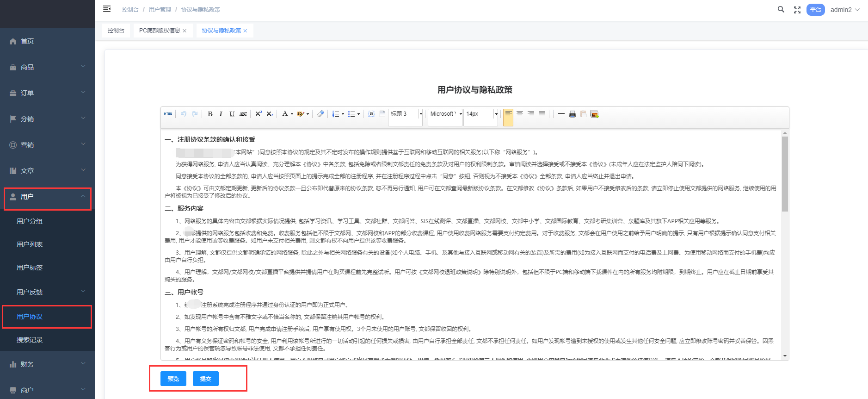Click the editor vertical scrollbar thumb

(785, 174)
